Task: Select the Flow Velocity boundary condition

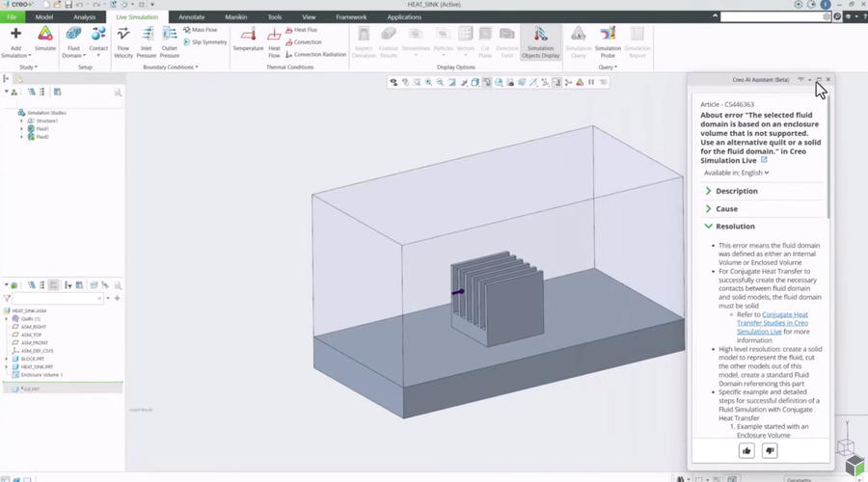Action: coord(122,42)
